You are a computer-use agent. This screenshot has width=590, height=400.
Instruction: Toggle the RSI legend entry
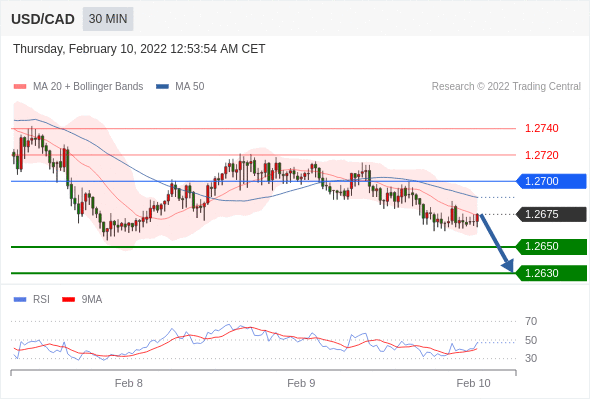[32, 300]
